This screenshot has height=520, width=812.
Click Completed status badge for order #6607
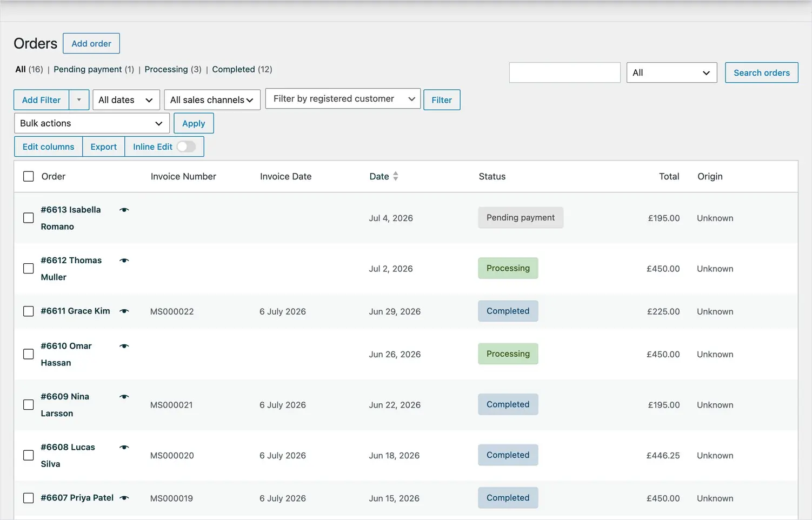[508, 497]
